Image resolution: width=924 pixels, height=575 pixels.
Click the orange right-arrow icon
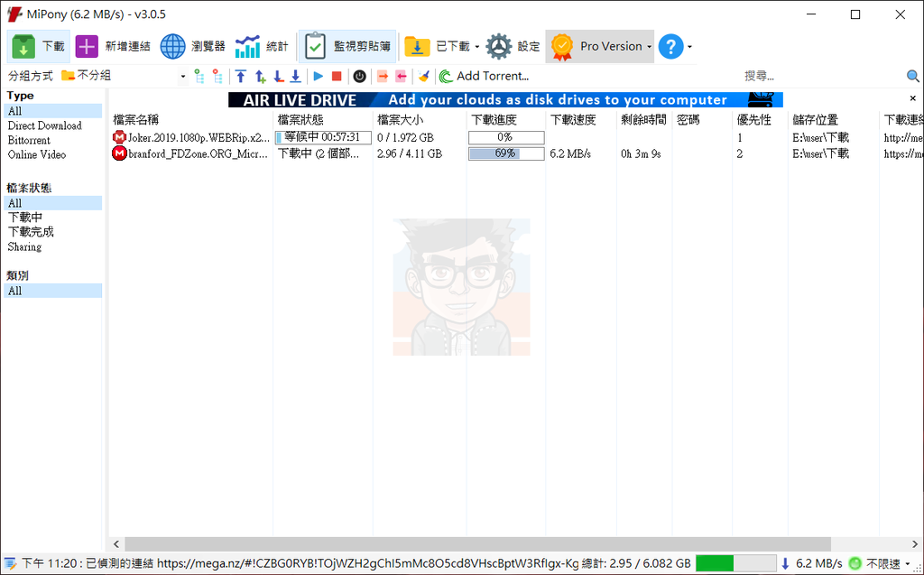pos(383,76)
